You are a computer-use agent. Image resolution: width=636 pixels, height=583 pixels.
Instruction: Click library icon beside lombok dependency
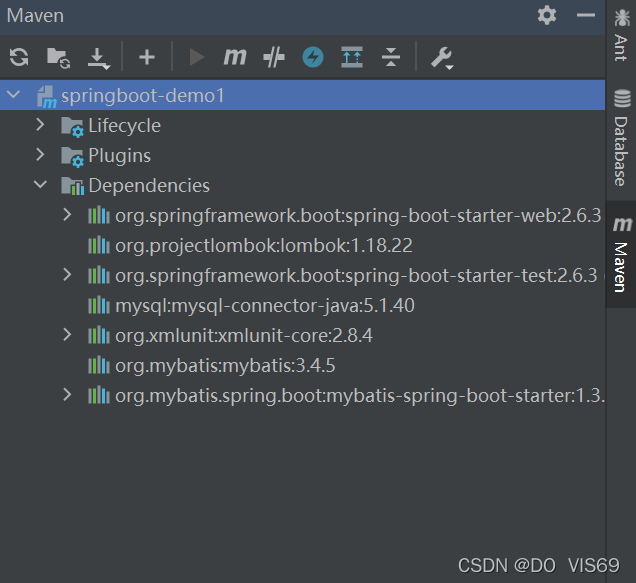tap(99, 245)
